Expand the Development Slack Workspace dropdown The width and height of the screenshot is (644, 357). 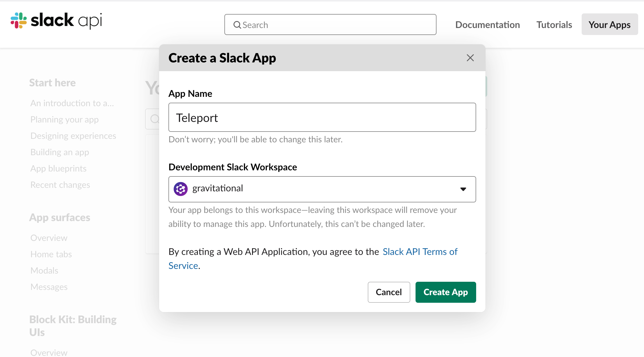(463, 189)
